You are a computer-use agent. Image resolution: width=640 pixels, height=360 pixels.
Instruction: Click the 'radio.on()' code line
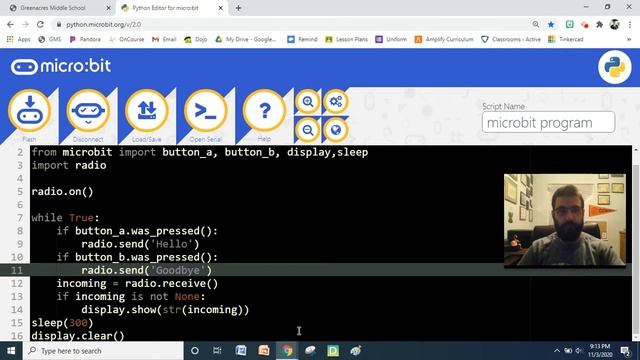tap(62, 191)
